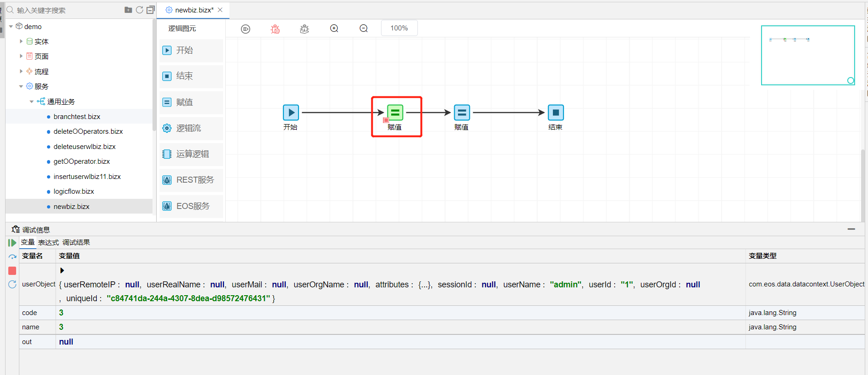868x375 pixels.
Task: Click the new folder icon beside search
Action: pyautogui.click(x=128, y=10)
